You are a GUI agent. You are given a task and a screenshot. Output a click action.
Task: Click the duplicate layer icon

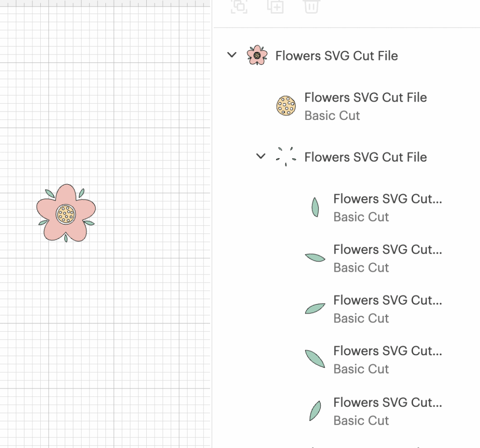[x=276, y=6]
